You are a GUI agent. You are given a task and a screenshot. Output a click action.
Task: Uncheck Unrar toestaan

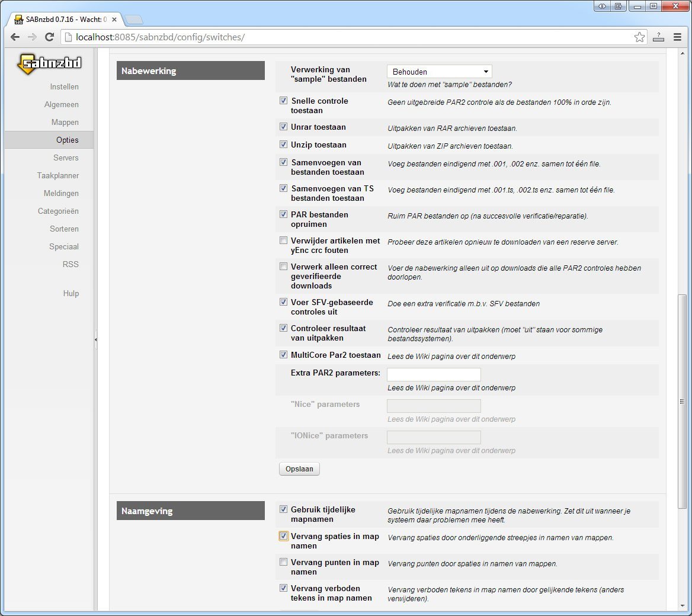[x=283, y=127]
